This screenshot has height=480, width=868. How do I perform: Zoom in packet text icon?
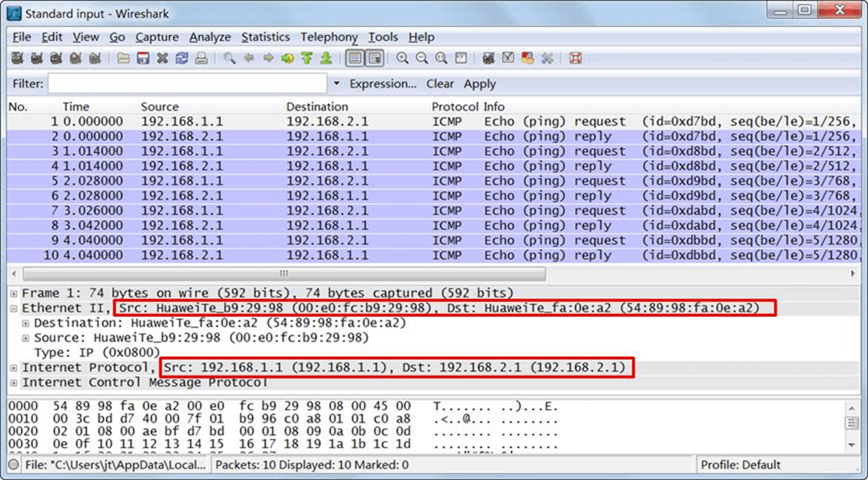403,58
